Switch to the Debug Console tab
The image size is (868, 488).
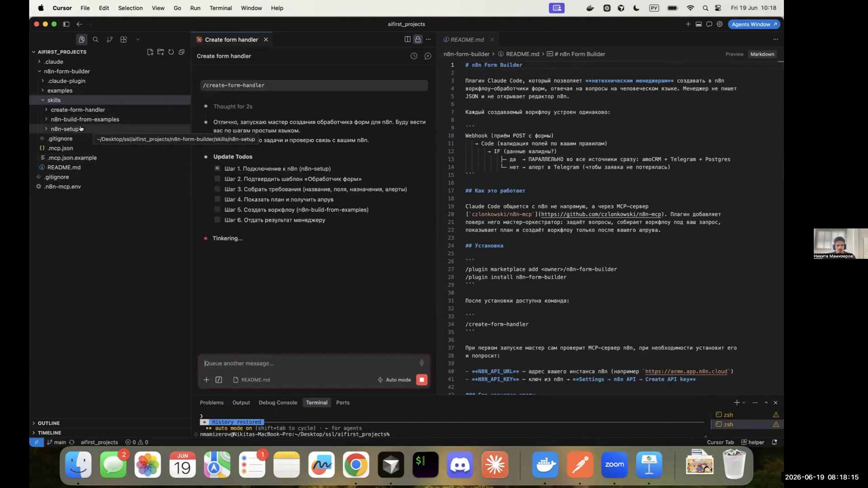point(278,403)
